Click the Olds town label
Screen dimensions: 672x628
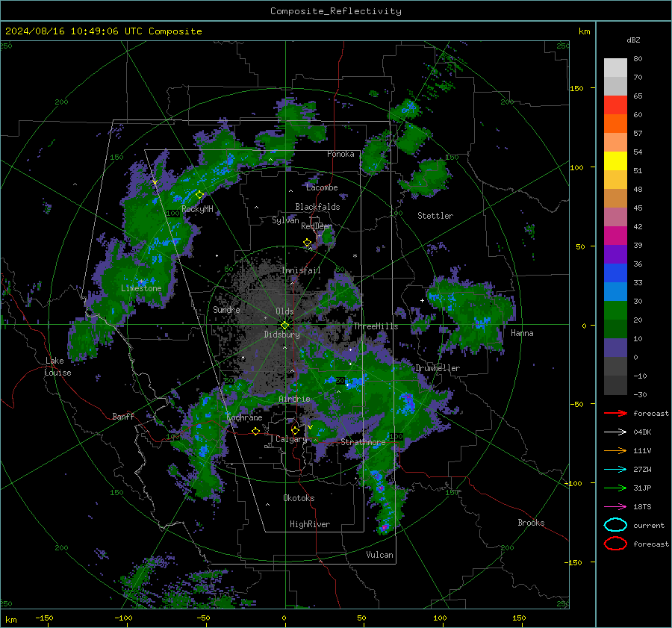click(x=284, y=311)
